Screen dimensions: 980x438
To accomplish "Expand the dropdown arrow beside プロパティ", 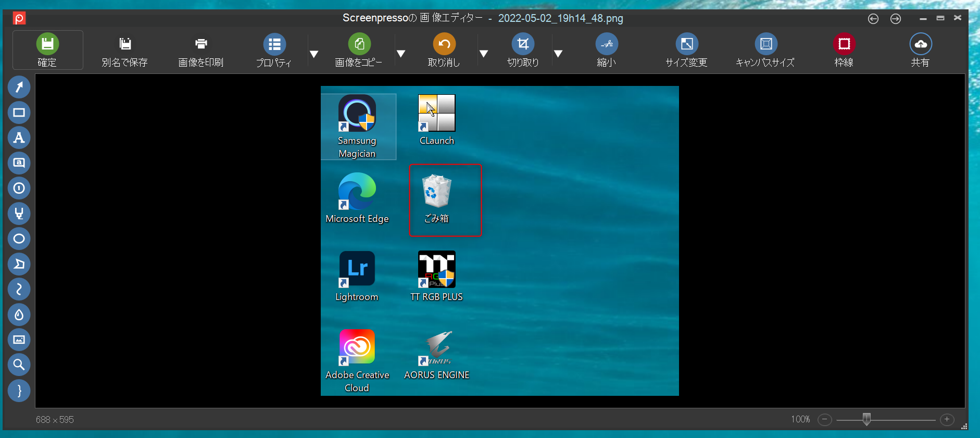I will [314, 54].
